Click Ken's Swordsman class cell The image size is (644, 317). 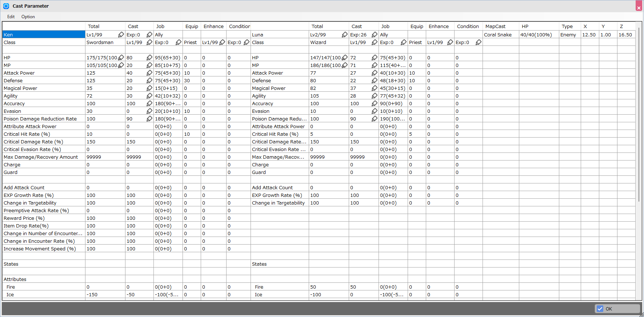coord(105,42)
